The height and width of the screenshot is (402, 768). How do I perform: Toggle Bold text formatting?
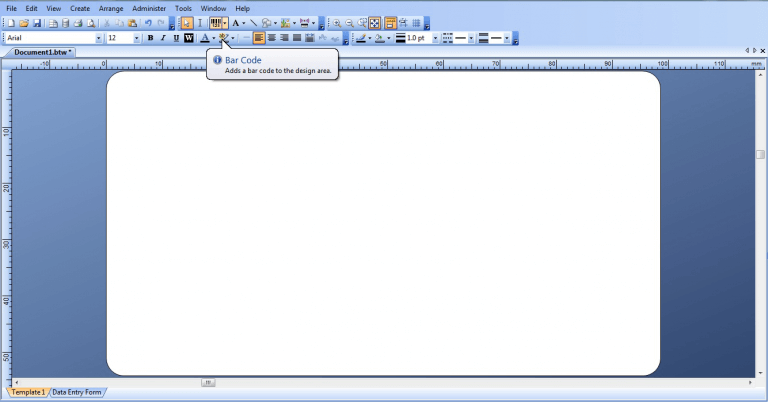point(150,38)
